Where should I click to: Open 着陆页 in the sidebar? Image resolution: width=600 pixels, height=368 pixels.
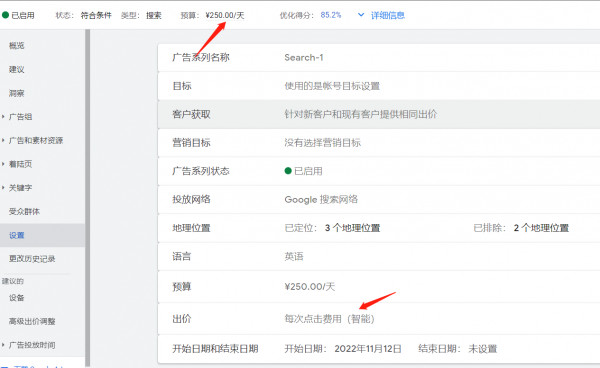pyautogui.click(x=20, y=164)
